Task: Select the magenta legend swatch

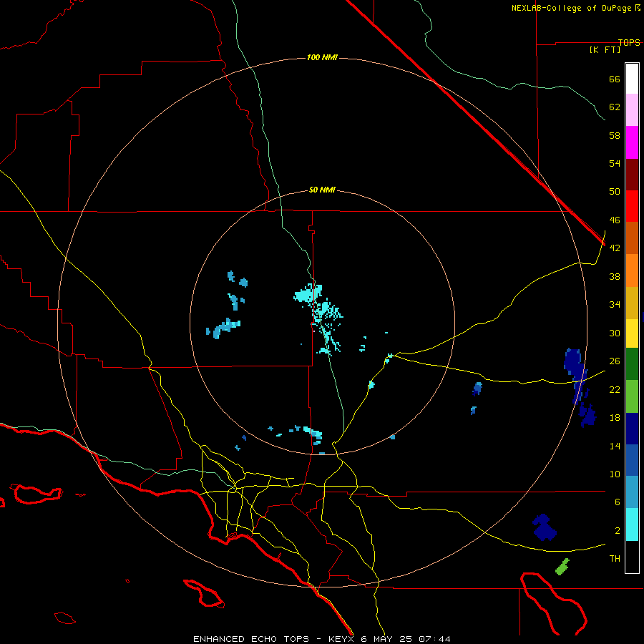Action: [632, 142]
